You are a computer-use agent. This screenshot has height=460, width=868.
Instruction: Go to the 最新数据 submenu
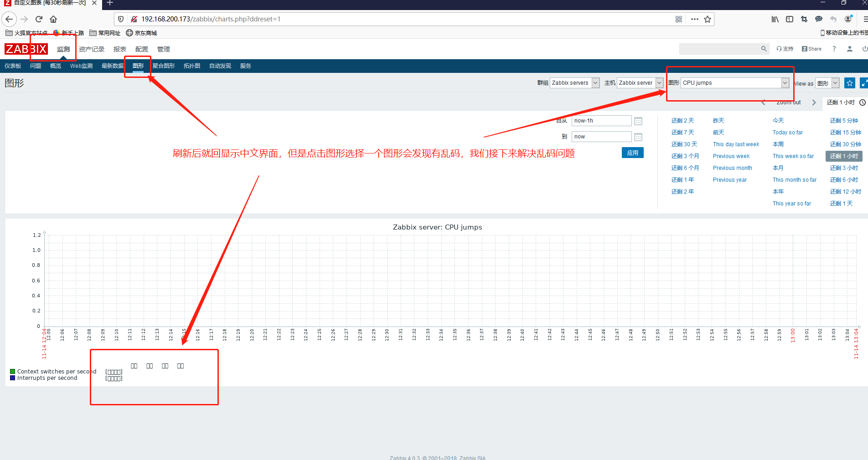point(113,66)
